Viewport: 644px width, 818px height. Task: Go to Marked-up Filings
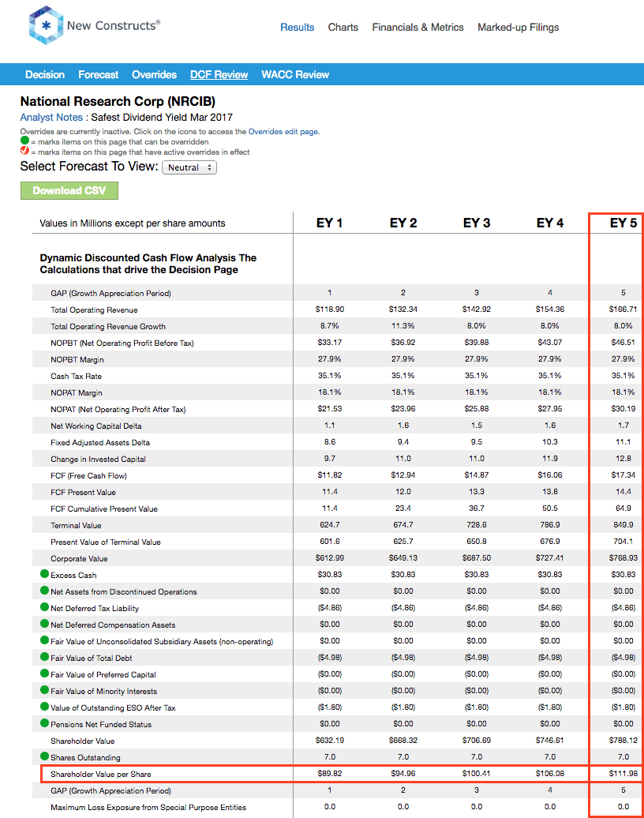519,27
